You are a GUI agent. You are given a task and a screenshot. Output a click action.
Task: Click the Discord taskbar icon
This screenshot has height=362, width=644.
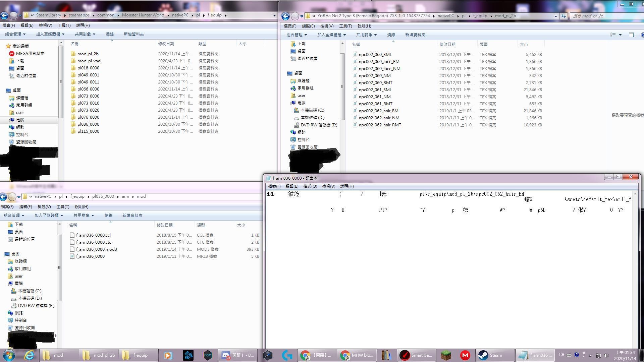coord(226,355)
